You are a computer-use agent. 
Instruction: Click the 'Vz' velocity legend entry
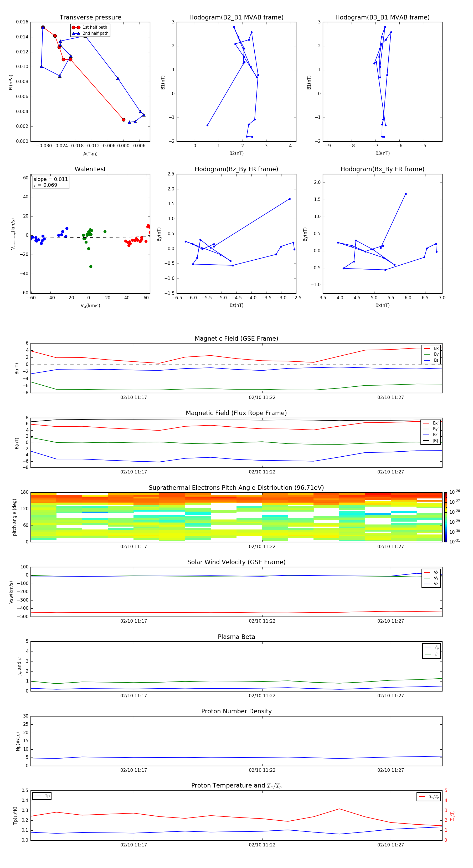431,584
